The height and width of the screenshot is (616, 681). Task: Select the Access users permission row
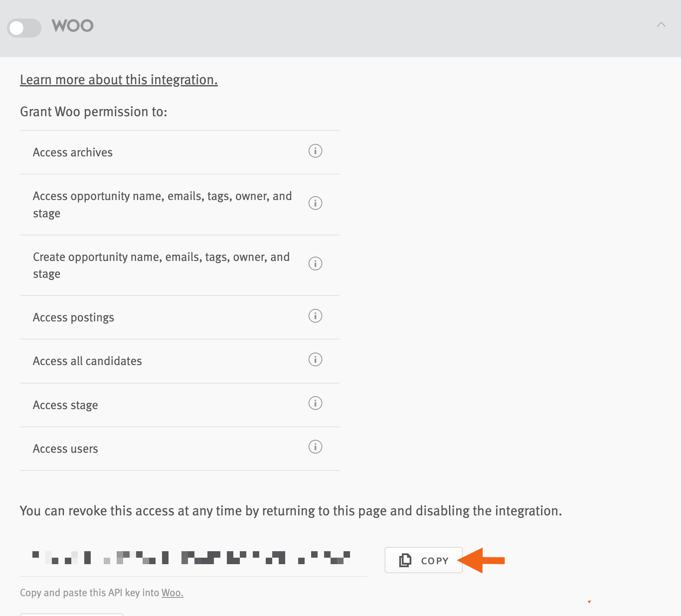click(66, 448)
